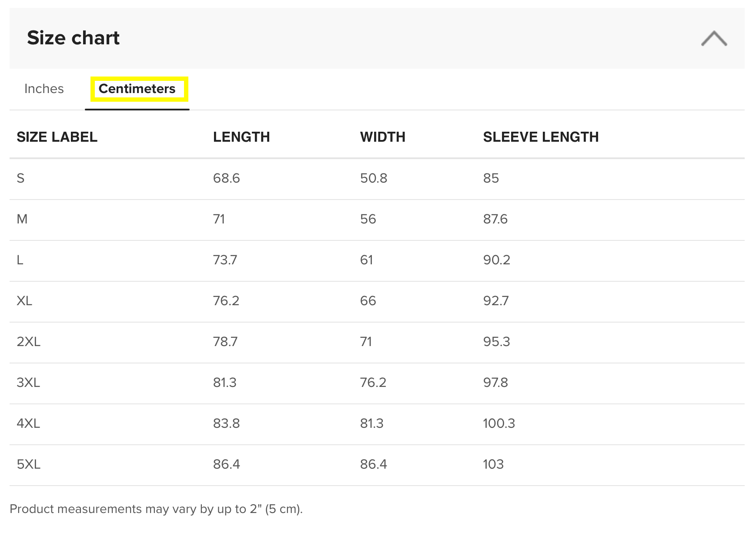Select the 4XL size row label
756x533 pixels.
click(28, 423)
